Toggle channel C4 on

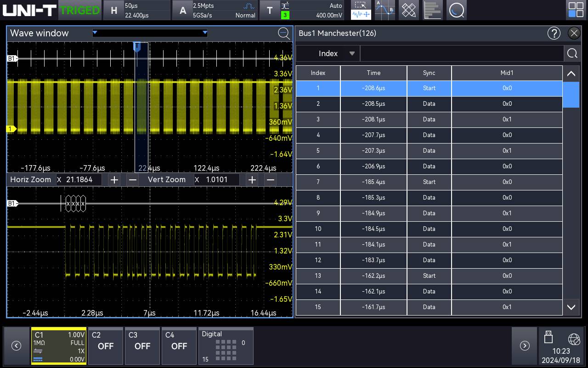[x=179, y=346]
